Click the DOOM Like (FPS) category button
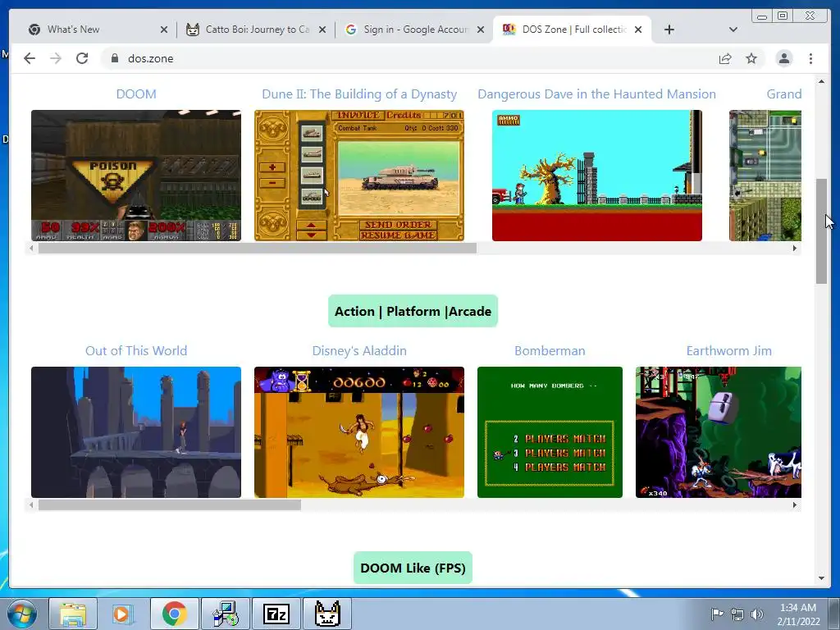Viewport: 840px width, 630px height. coord(413,568)
